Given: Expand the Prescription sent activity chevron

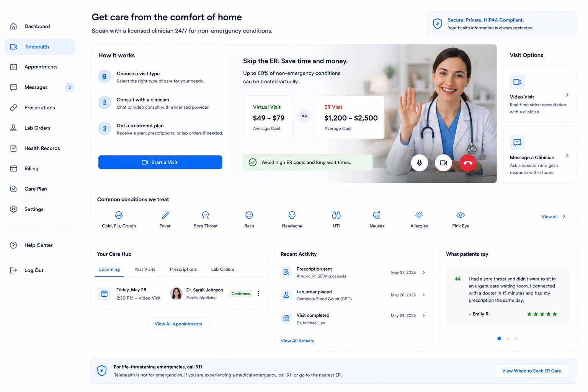Looking at the screenshot, I should click(x=423, y=273).
